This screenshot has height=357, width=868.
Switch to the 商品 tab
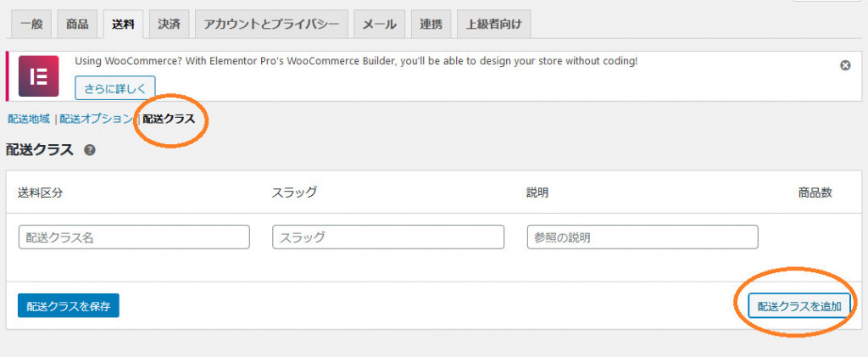point(77,25)
